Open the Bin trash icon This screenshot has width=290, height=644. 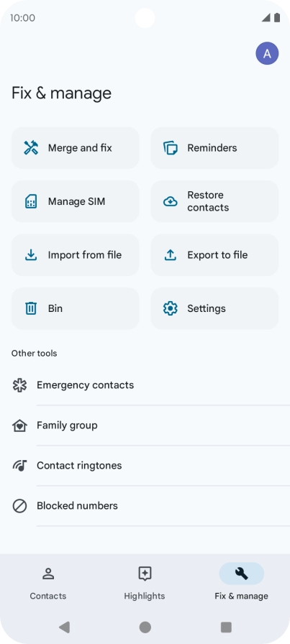(x=31, y=308)
